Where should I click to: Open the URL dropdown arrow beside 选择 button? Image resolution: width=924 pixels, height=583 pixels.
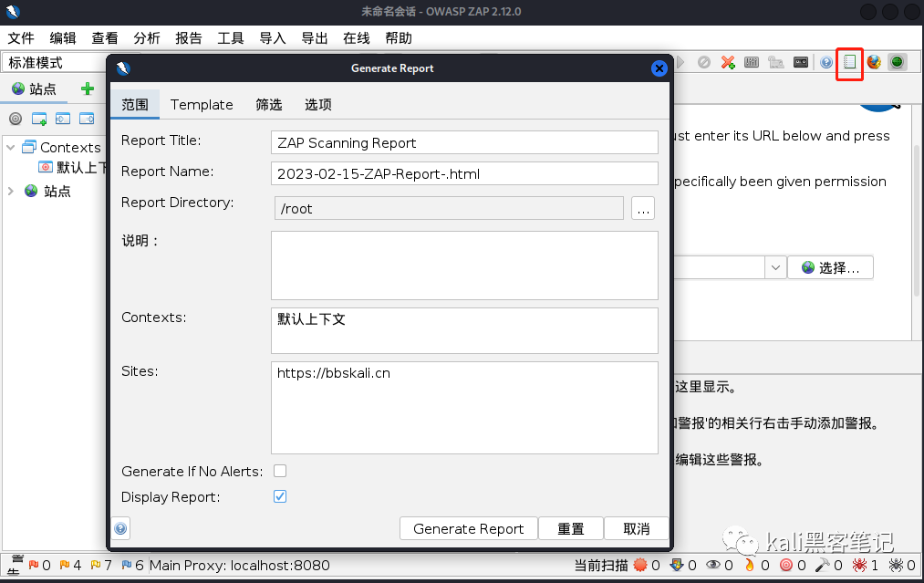(x=775, y=267)
